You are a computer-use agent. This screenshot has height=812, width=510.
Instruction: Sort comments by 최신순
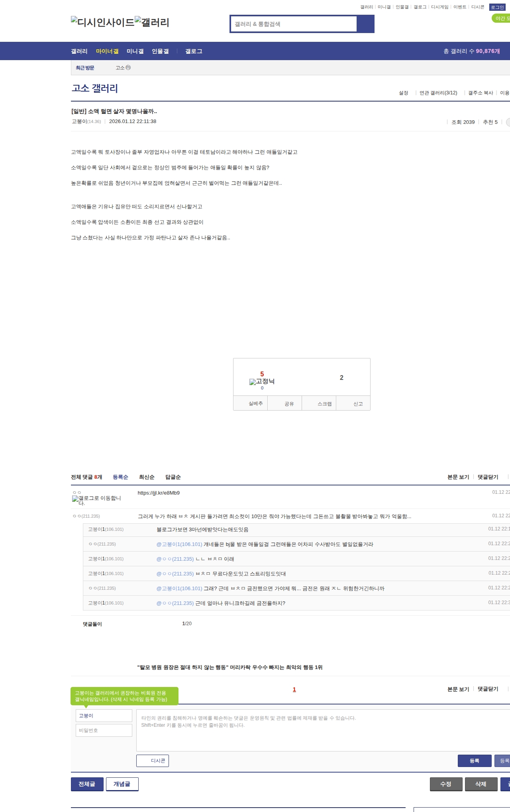[x=147, y=477]
